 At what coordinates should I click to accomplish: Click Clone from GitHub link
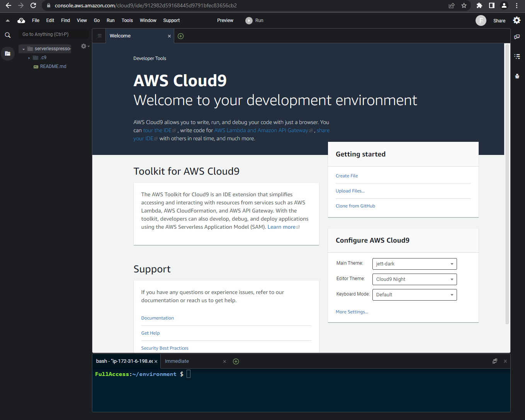pyautogui.click(x=355, y=206)
